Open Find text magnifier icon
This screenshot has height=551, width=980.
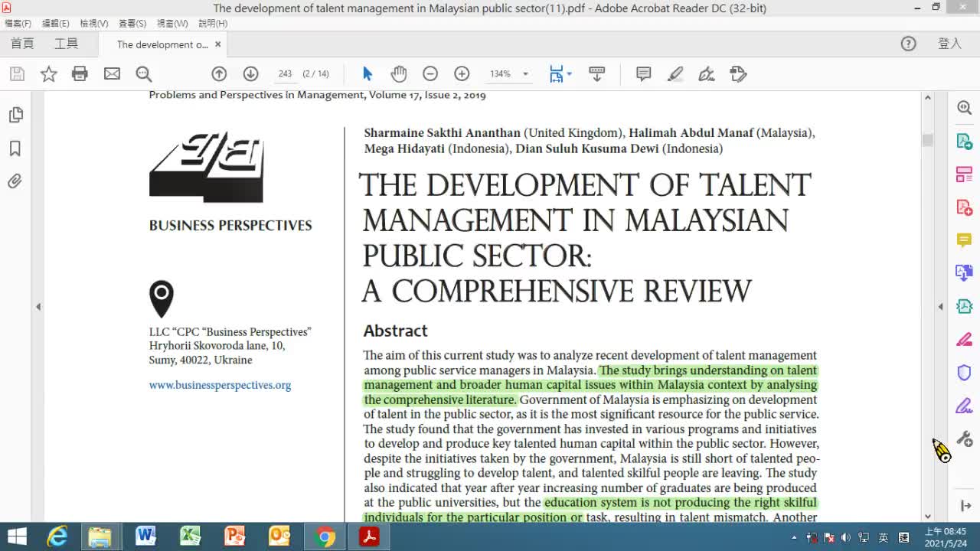pyautogui.click(x=143, y=73)
